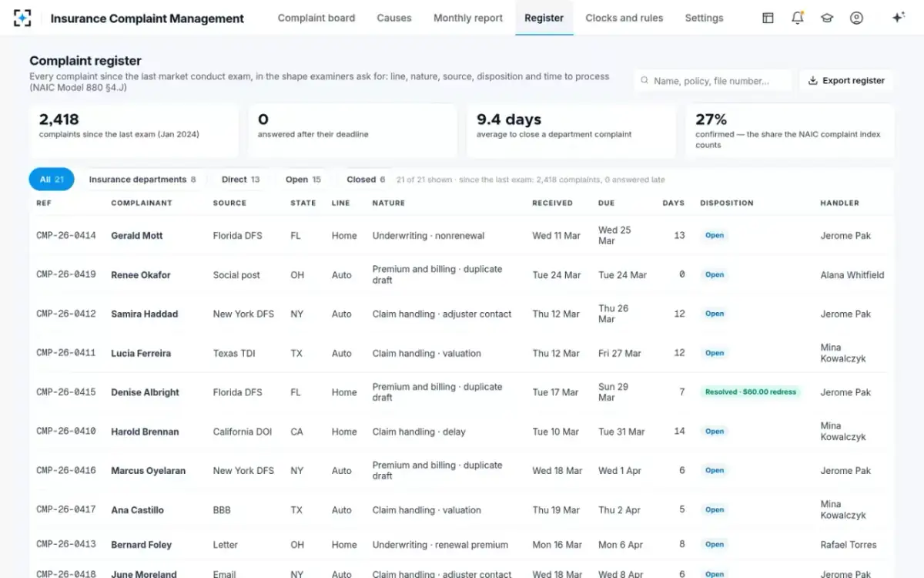Sort by DUE column header
Screen dimensions: 924x578
[607, 203]
